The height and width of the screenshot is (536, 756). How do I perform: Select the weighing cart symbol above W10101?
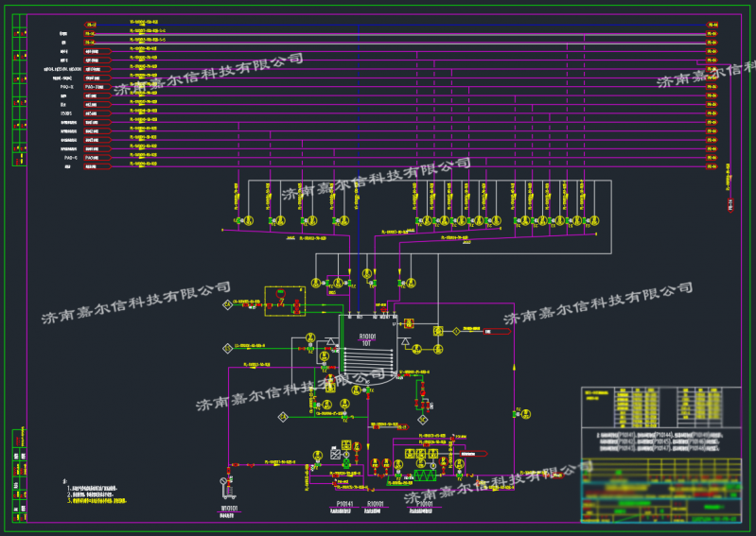tap(227, 488)
